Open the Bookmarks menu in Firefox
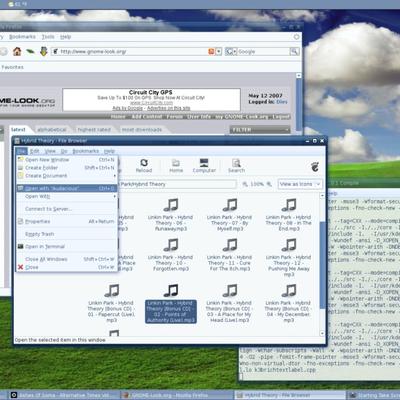The image size is (400, 400). (22, 37)
